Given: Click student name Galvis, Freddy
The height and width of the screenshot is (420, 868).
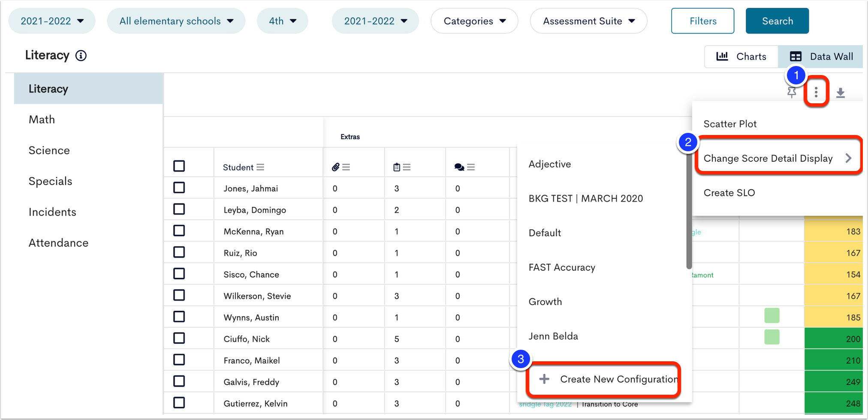Looking at the screenshot, I should coord(251,382).
